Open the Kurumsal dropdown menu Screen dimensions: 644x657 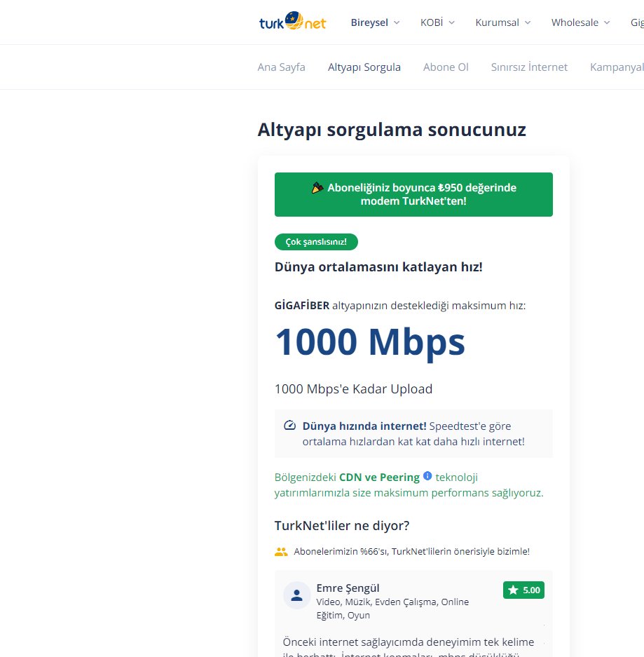click(503, 22)
